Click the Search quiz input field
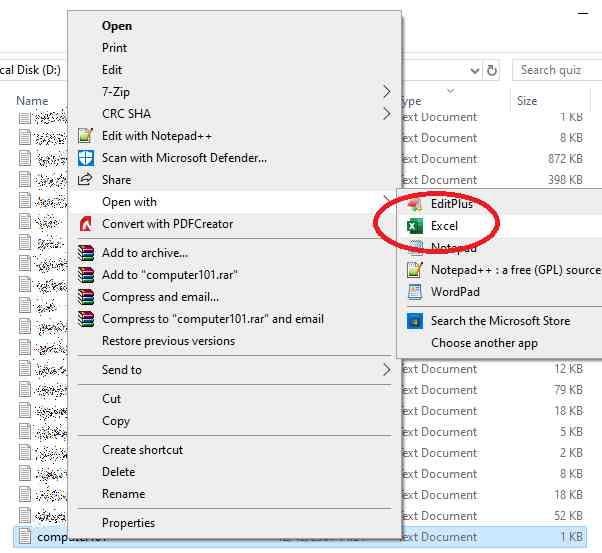The image size is (602, 553). [x=557, y=70]
